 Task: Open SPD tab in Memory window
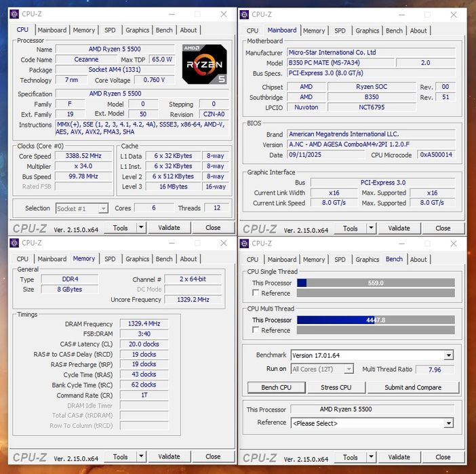pos(110,259)
